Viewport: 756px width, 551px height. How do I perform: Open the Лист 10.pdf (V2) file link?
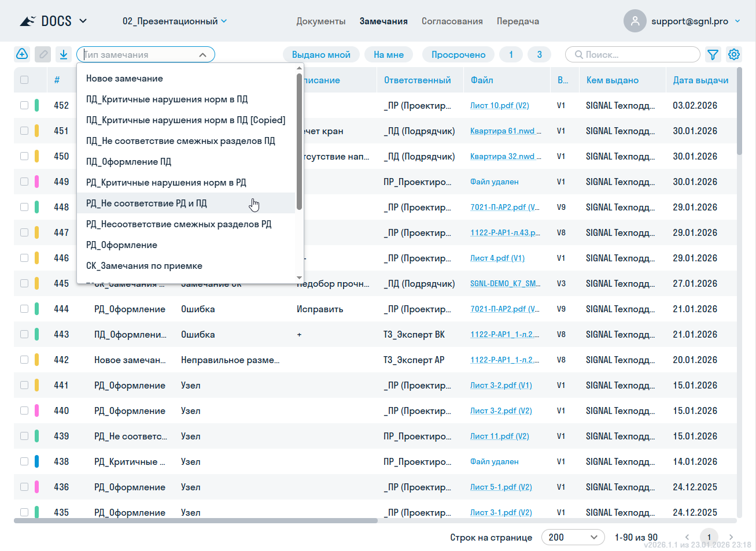(499, 106)
